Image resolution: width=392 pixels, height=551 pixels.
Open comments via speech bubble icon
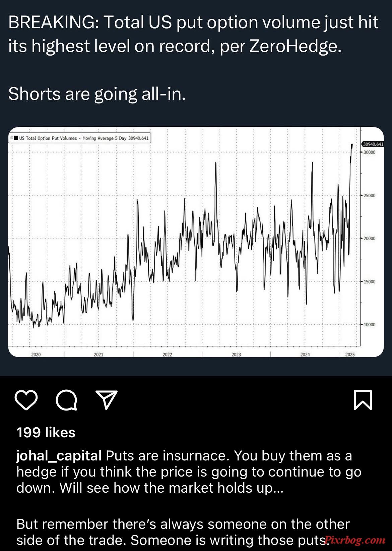click(x=66, y=400)
